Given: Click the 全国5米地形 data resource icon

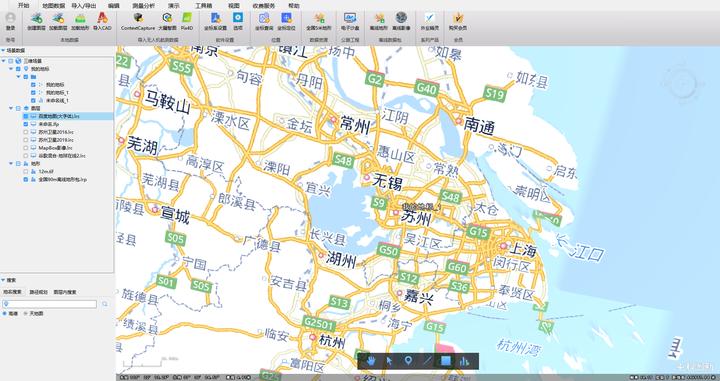Looking at the screenshot, I should 319,18.
